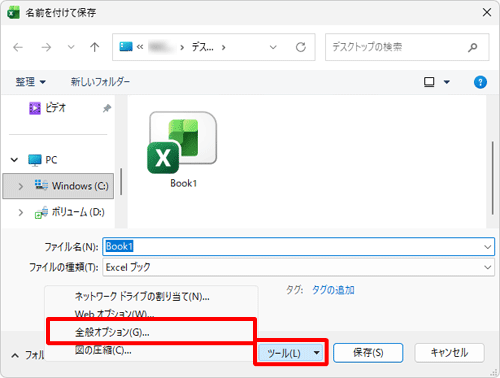Open the ファイル名 dropdown arrow
The image size is (500, 378).
point(487,247)
